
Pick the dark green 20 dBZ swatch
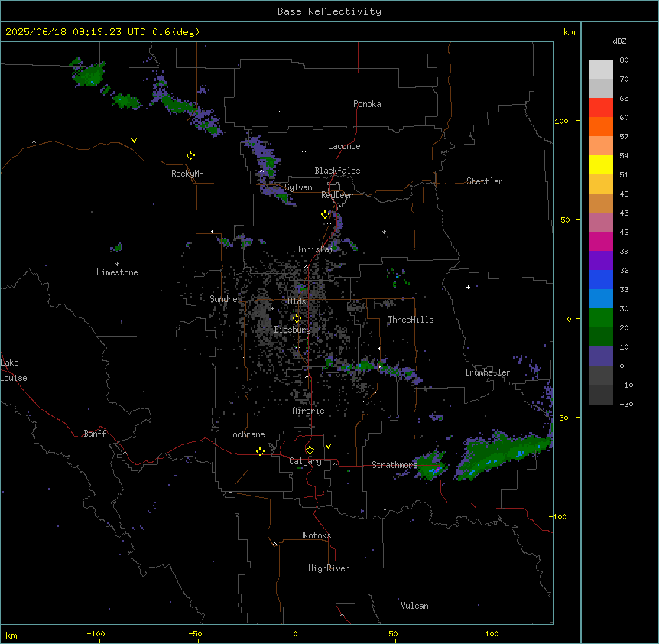click(601, 337)
